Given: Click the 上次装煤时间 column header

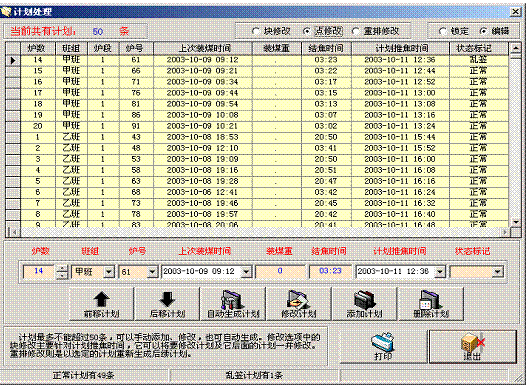Looking at the screenshot, I should (x=203, y=49).
